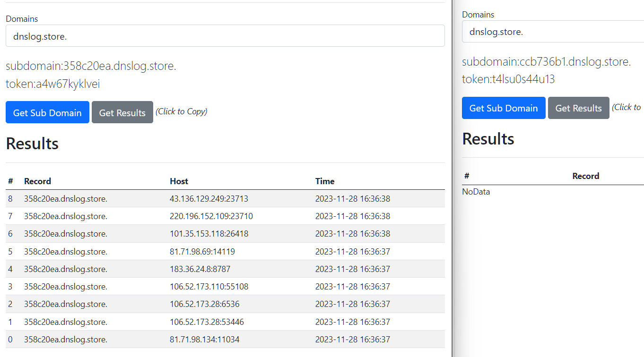Copy the token t4lsu0s44u13 text
This screenshot has width=644, height=357.
click(508, 79)
